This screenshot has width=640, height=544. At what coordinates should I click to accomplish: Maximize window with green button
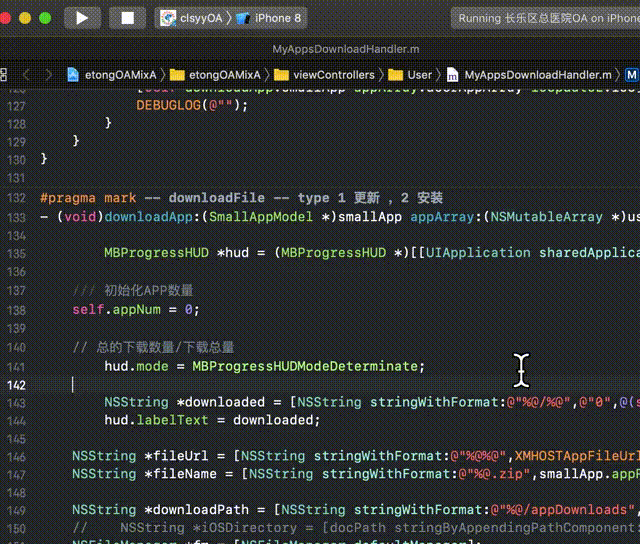click(45, 18)
